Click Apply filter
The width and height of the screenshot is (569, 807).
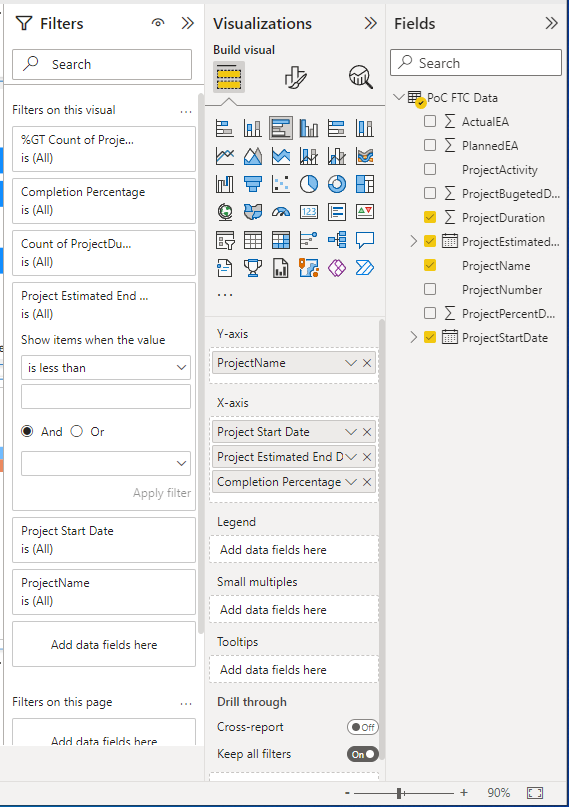pyautogui.click(x=162, y=493)
